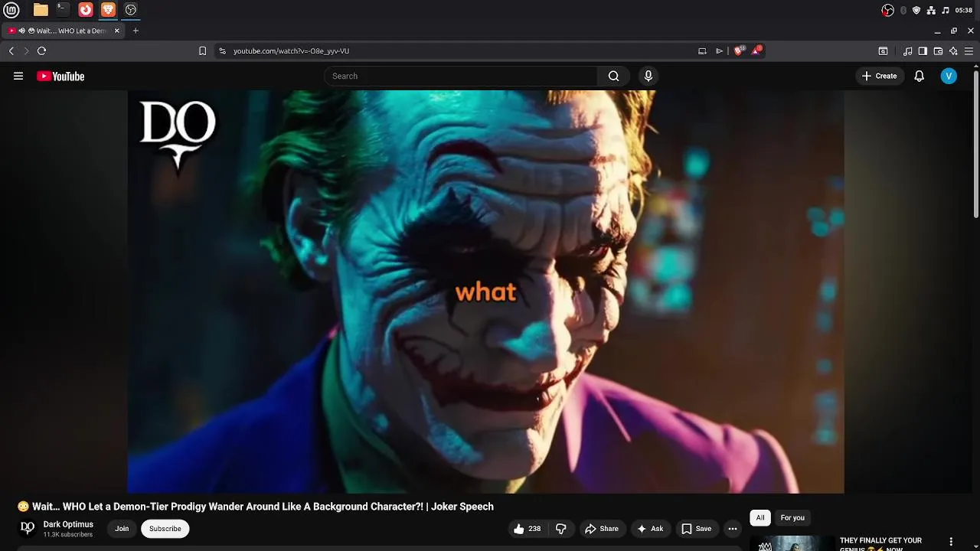Open the Terminal from the panel
This screenshot has height=551, width=980.
point(63,10)
